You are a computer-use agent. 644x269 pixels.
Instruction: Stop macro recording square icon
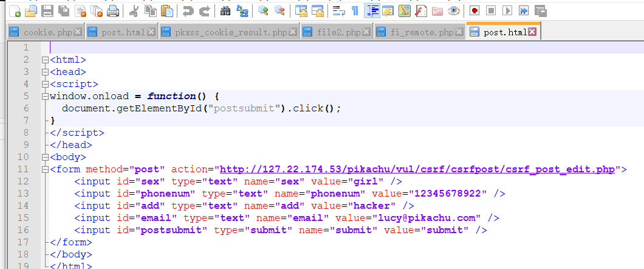(x=492, y=11)
